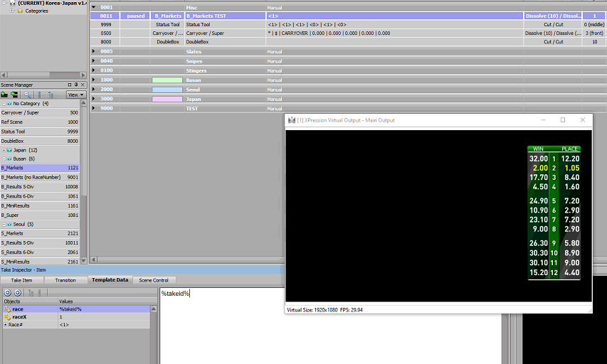
Task: Click the Categories folder icon
Action: coord(20,11)
